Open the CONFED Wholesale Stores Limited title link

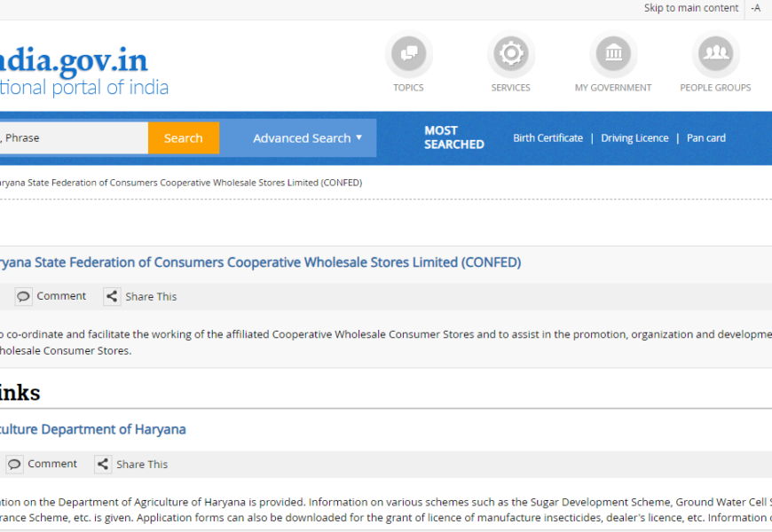point(257,262)
